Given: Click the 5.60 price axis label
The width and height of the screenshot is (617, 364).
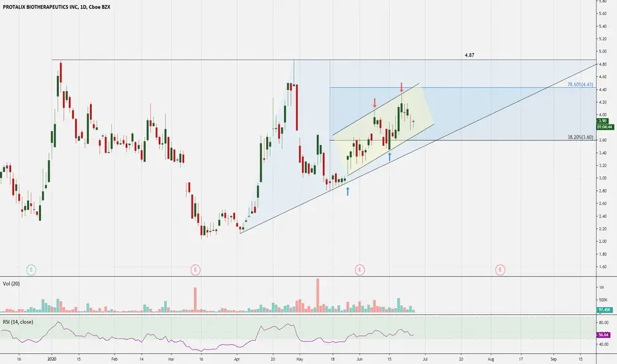Looking at the screenshot, I should click(x=602, y=13).
